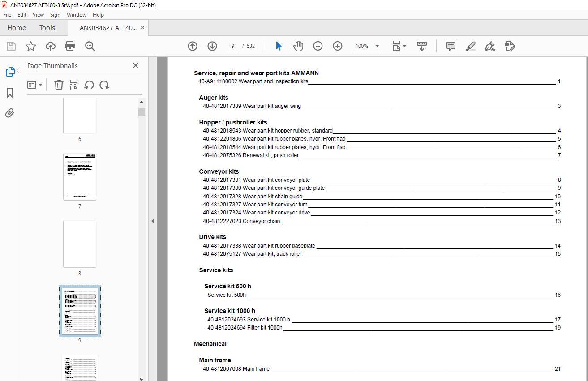This screenshot has height=381, width=588.
Task: Open the Sign document pen icon
Action: tap(490, 46)
